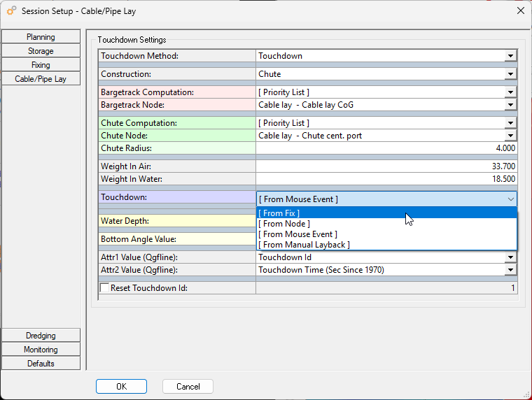Expand the Chute Computation dropdown
This screenshot has height=400, width=532.
(x=510, y=123)
